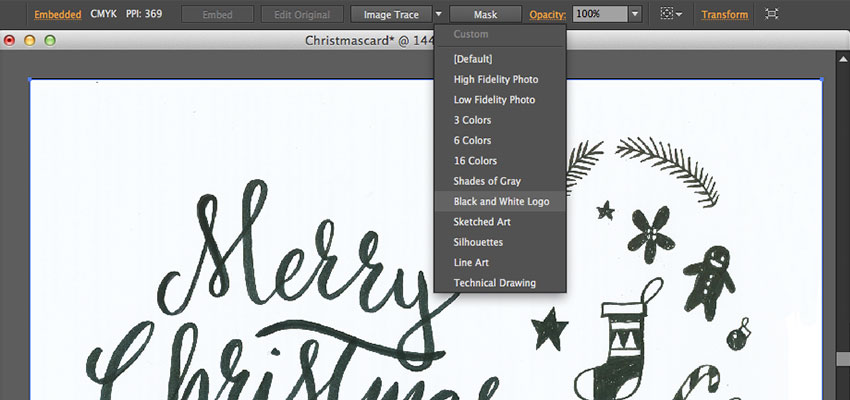The height and width of the screenshot is (400, 850).
Task: Click the green zoom window button
Action: coord(50,41)
